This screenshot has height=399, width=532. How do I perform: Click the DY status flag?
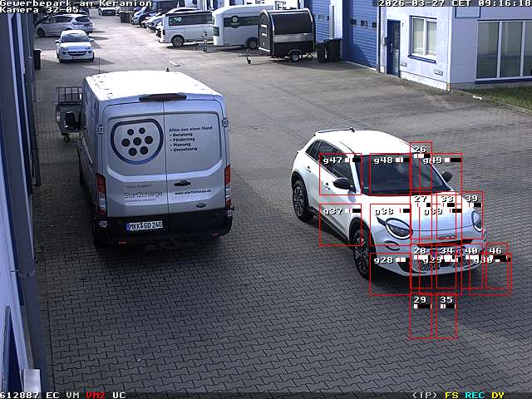point(497,395)
